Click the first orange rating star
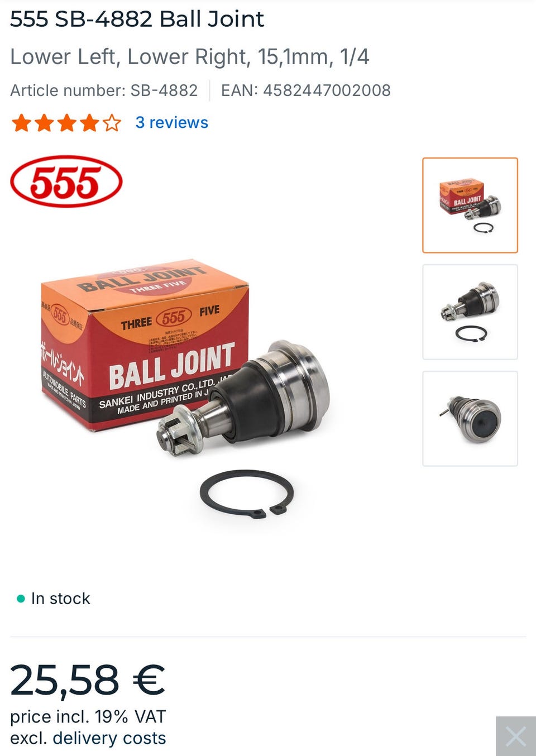Viewport: 536px width, 756px height. [x=21, y=122]
